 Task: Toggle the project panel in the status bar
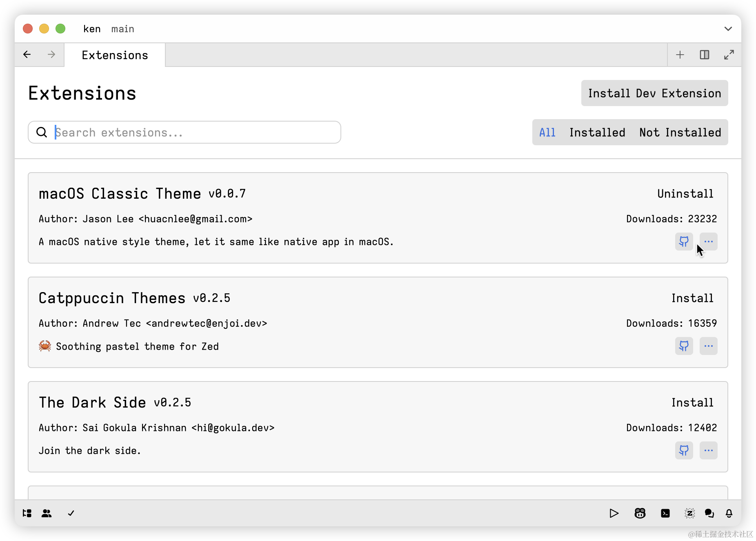[x=27, y=513]
